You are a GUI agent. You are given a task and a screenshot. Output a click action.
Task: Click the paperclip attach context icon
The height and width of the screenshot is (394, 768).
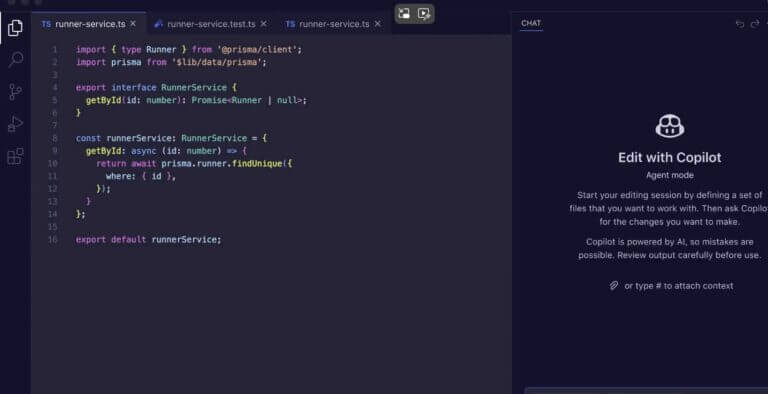[x=614, y=286]
